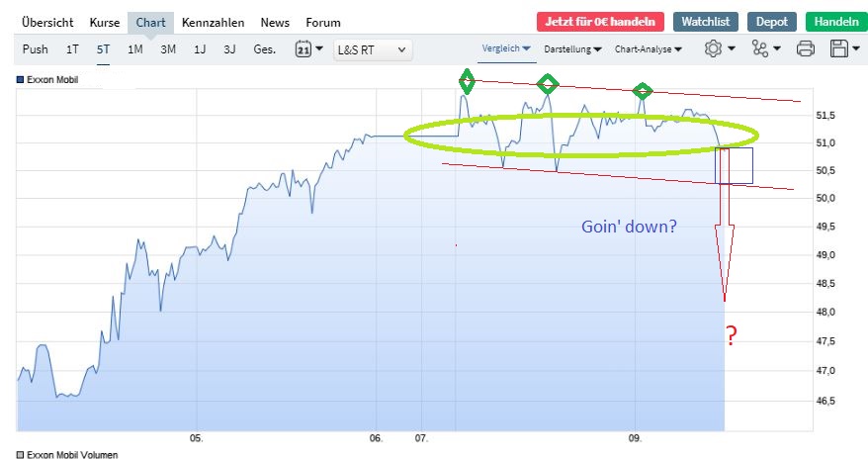Open the News tab
The height and width of the screenshot is (460, 868).
(275, 22)
